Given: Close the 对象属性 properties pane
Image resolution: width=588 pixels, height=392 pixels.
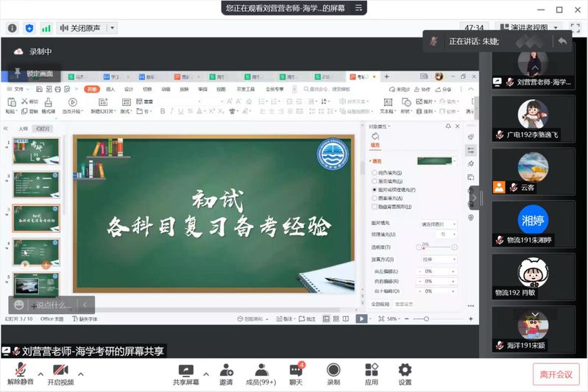Looking at the screenshot, I should pyautogui.click(x=457, y=126).
